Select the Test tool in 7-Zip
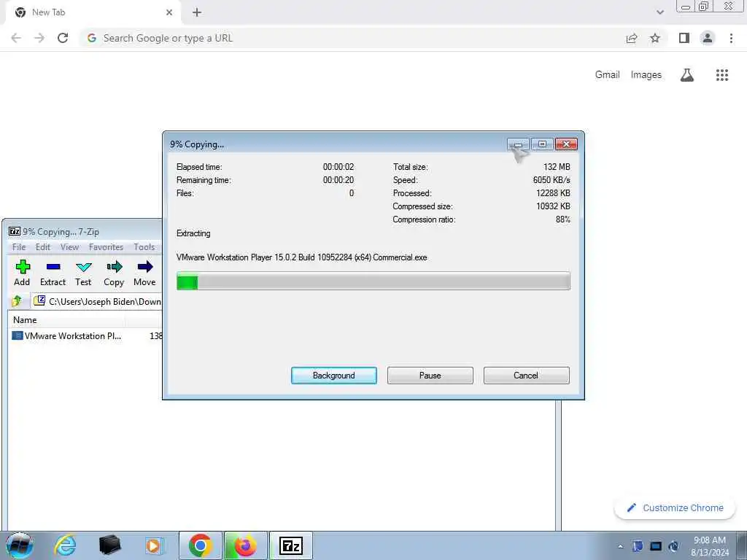 point(83,273)
